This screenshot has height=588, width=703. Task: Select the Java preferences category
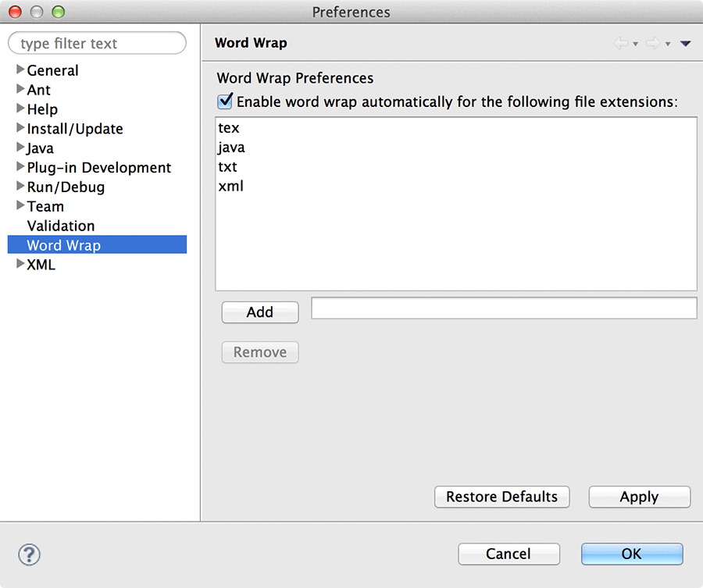41,148
